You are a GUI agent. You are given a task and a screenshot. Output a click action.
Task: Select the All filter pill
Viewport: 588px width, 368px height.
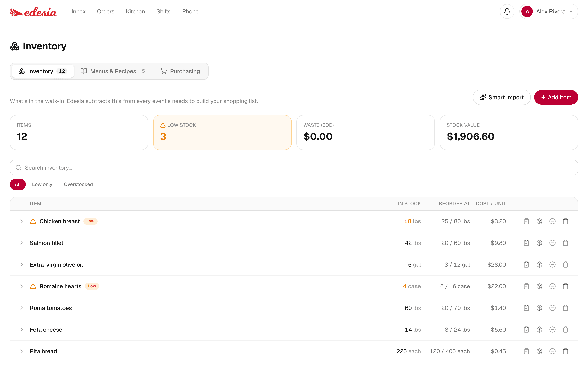[18, 184]
